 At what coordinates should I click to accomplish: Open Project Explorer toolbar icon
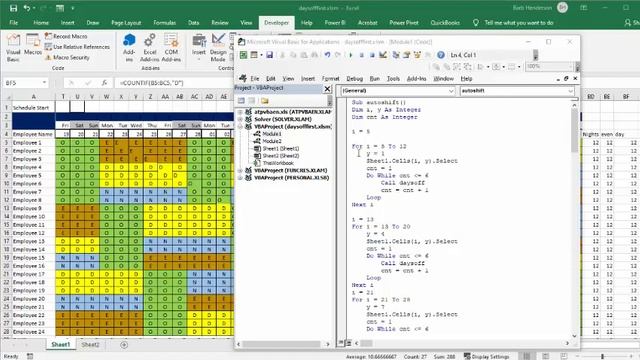tap(396, 55)
